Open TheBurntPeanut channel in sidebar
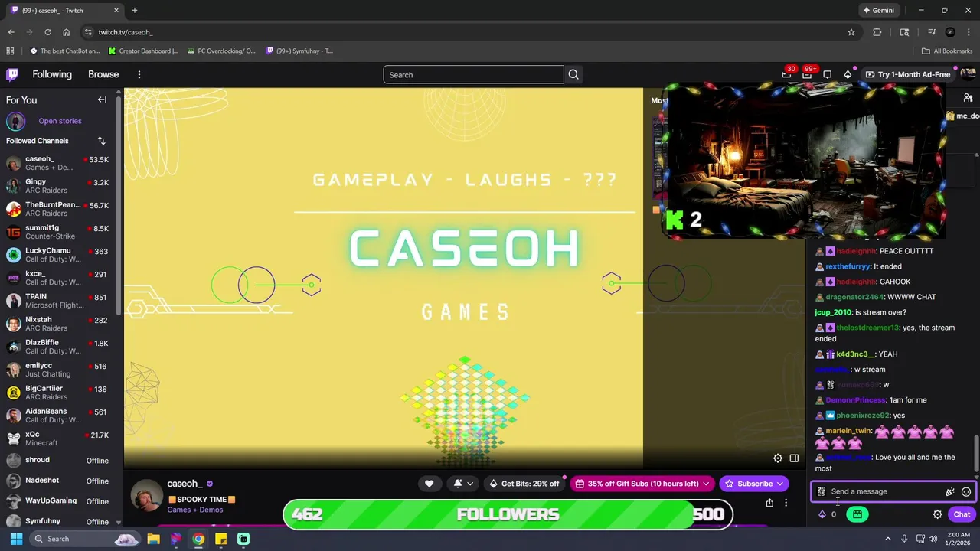This screenshot has width=980, height=551. 58,209
